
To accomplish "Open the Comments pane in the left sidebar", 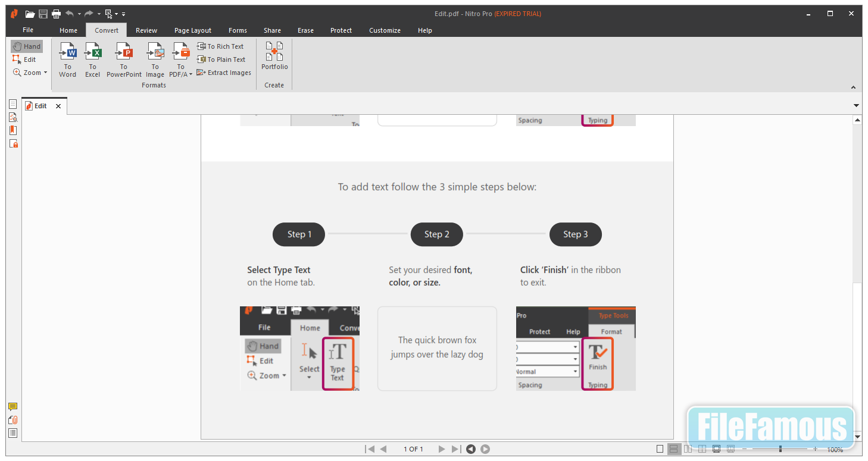I will 13,407.
